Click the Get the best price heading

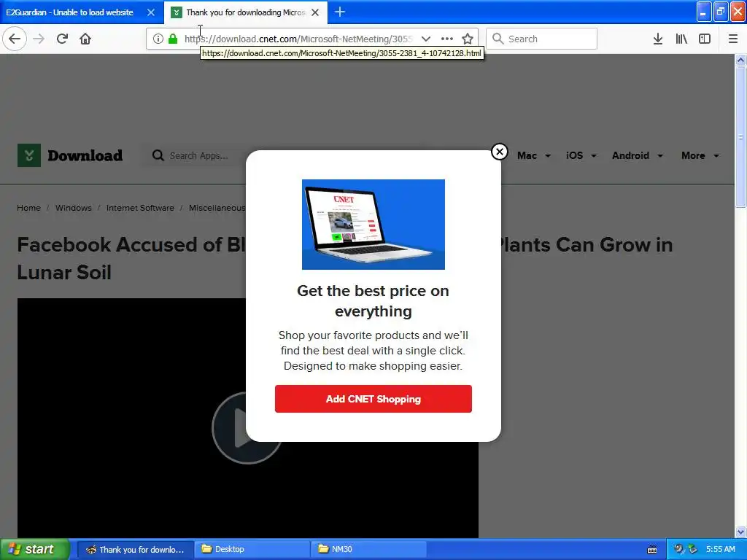[x=373, y=300]
